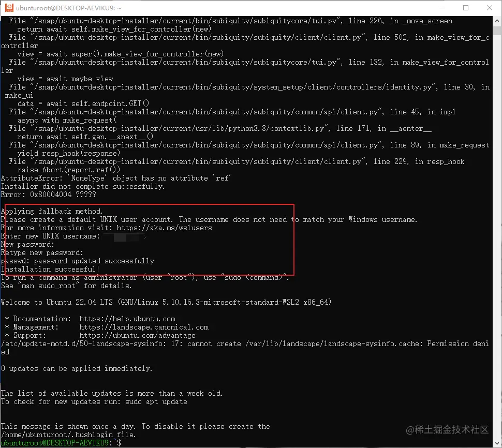Screen dimensions: 502x448
Task: Click 'view = await maybe_view' line
Action: (x=65, y=79)
